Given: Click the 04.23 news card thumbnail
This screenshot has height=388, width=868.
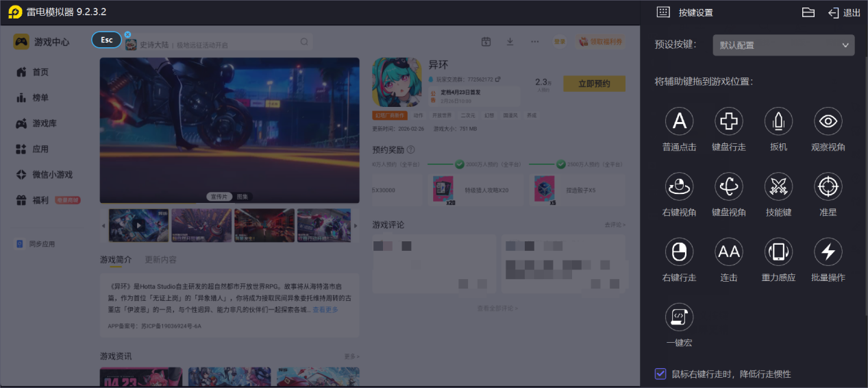Looking at the screenshot, I should pyautogui.click(x=141, y=377).
